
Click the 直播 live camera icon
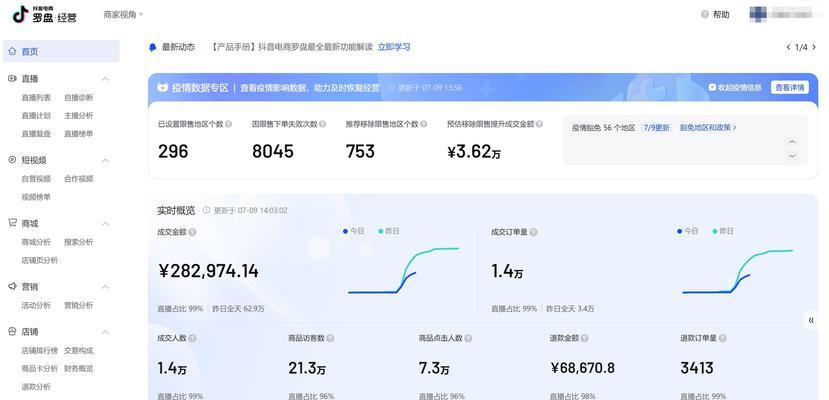pyautogui.click(x=11, y=78)
